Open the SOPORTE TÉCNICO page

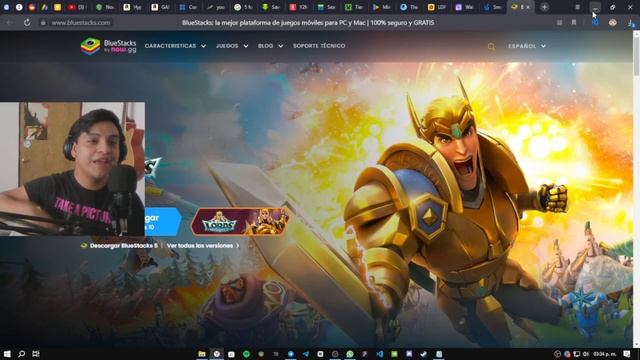tap(319, 46)
